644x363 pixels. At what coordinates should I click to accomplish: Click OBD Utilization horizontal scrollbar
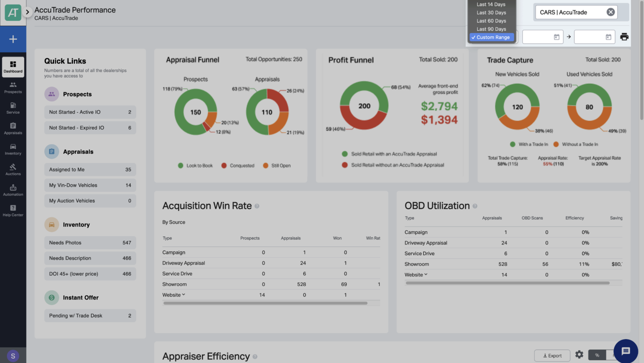point(508,283)
